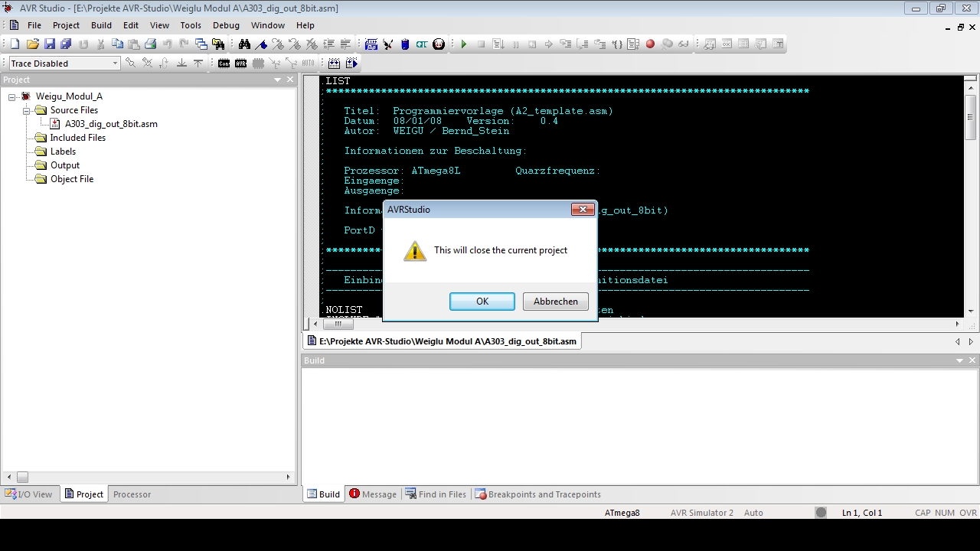Viewport: 980px width, 551px height.
Task: Switch to the Find in Files tab
Action: click(x=436, y=494)
